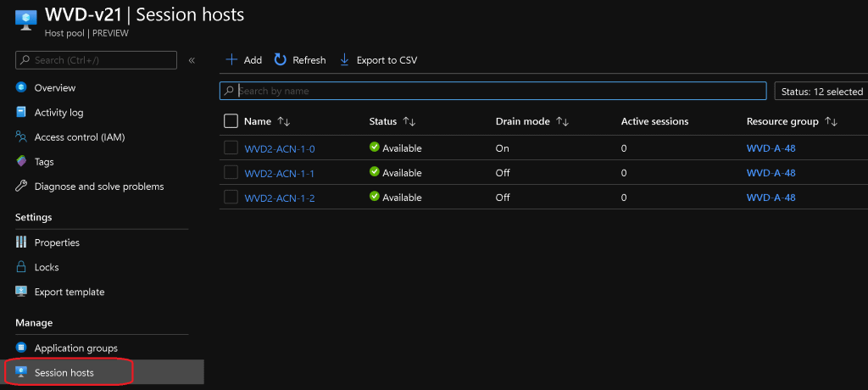This screenshot has height=390, width=868.
Task: Click the magnifier icon in sidebar search
Action: pos(25,60)
